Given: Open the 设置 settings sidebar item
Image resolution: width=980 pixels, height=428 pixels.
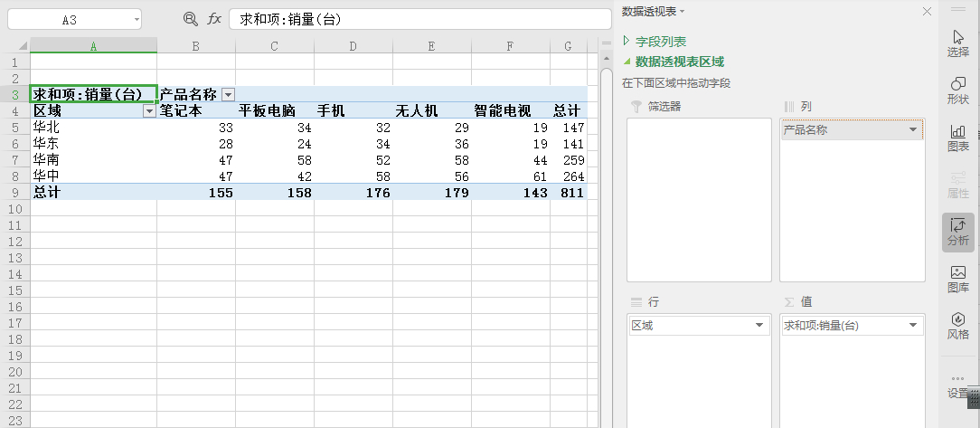Looking at the screenshot, I should click(957, 386).
